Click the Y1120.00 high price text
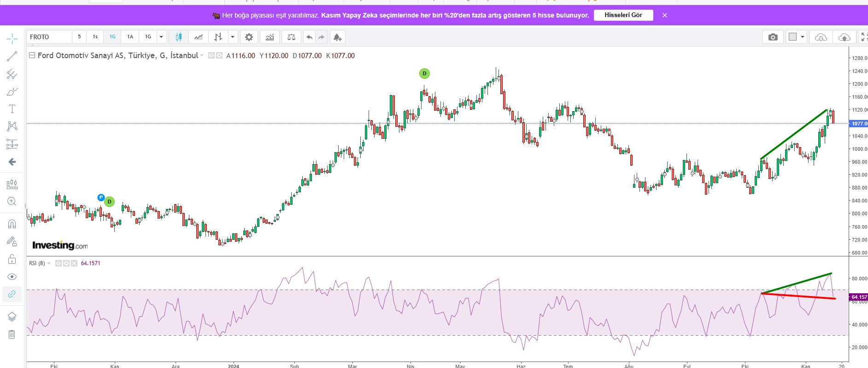 pyautogui.click(x=274, y=56)
